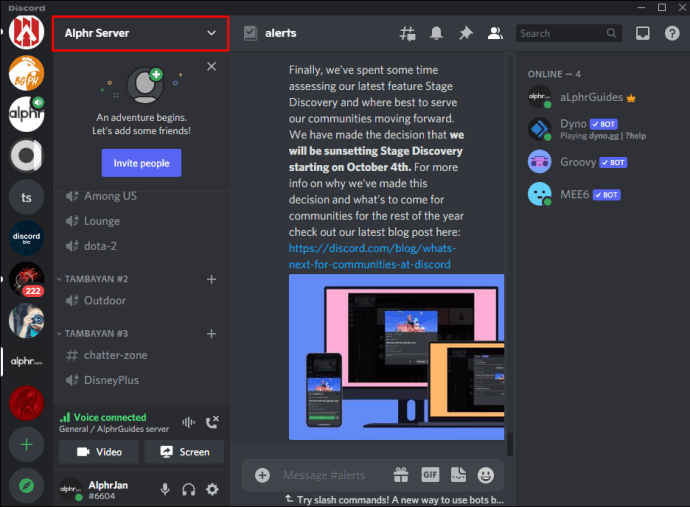This screenshot has height=507, width=690.
Task: Open notification settings bell icon
Action: (436, 33)
